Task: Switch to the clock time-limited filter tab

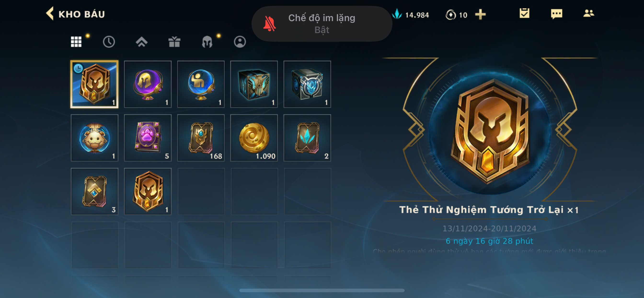Action: 109,42
